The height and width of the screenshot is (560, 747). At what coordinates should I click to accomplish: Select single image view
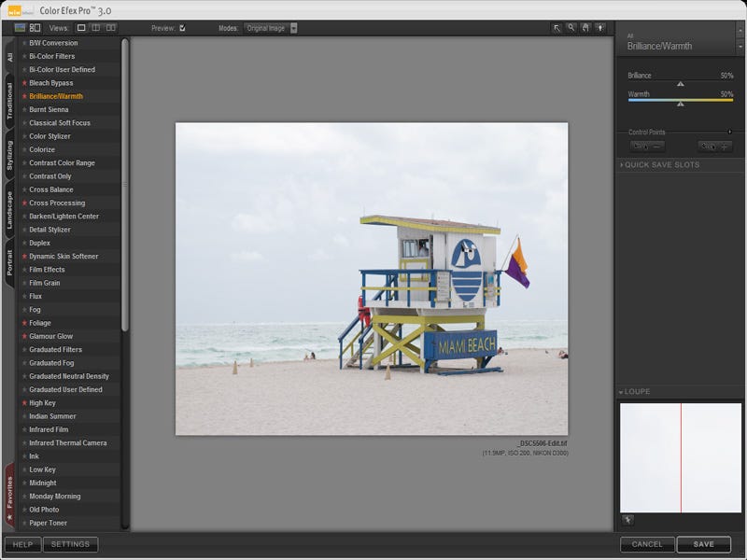click(x=81, y=28)
